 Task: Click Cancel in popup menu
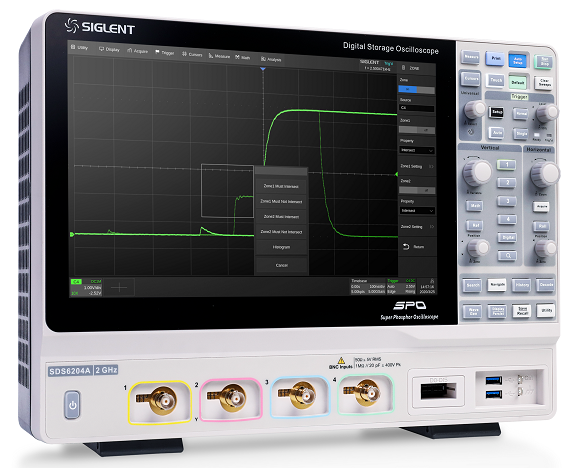[x=282, y=265]
